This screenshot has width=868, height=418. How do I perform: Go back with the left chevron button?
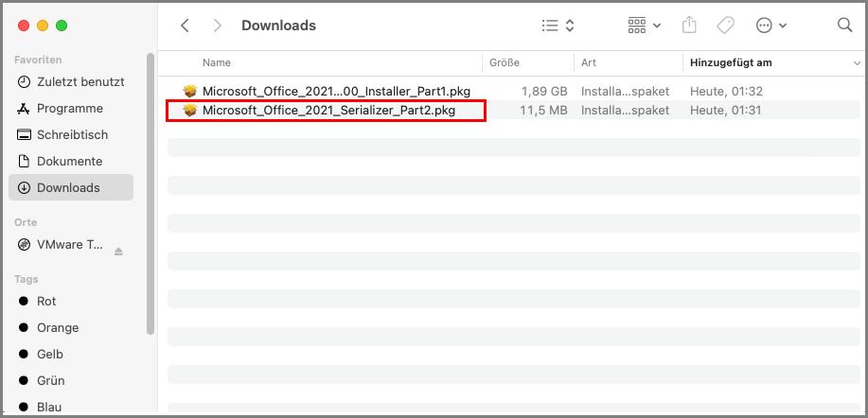pyautogui.click(x=185, y=26)
